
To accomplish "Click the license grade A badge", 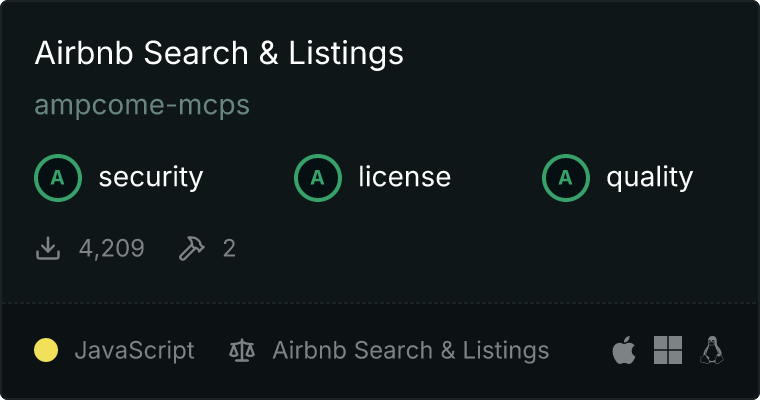I will [x=318, y=178].
